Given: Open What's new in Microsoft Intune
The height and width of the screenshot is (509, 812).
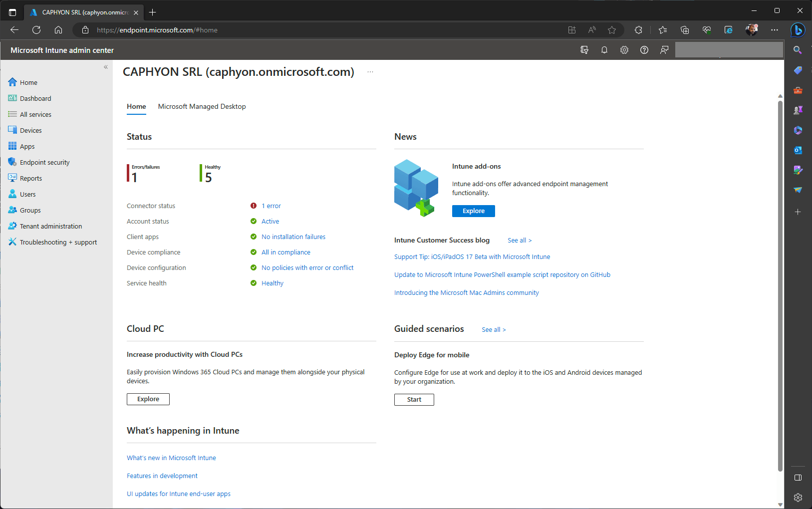Looking at the screenshot, I should point(171,458).
